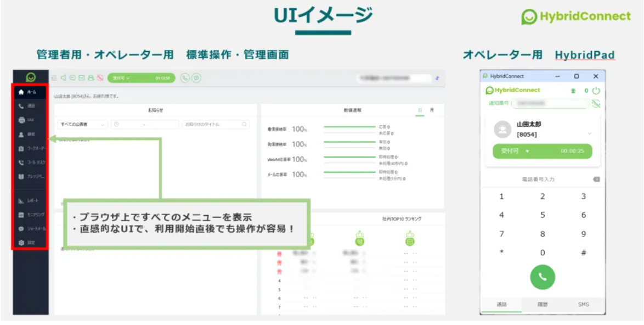Click the magnifier icon in the お知らせ search field
The height and width of the screenshot is (325, 644).
click(x=244, y=124)
